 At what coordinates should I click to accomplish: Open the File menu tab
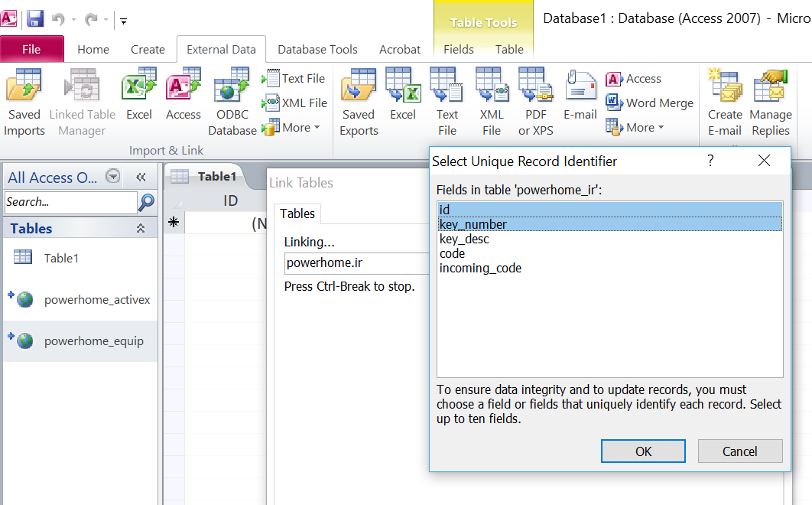coord(31,50)
